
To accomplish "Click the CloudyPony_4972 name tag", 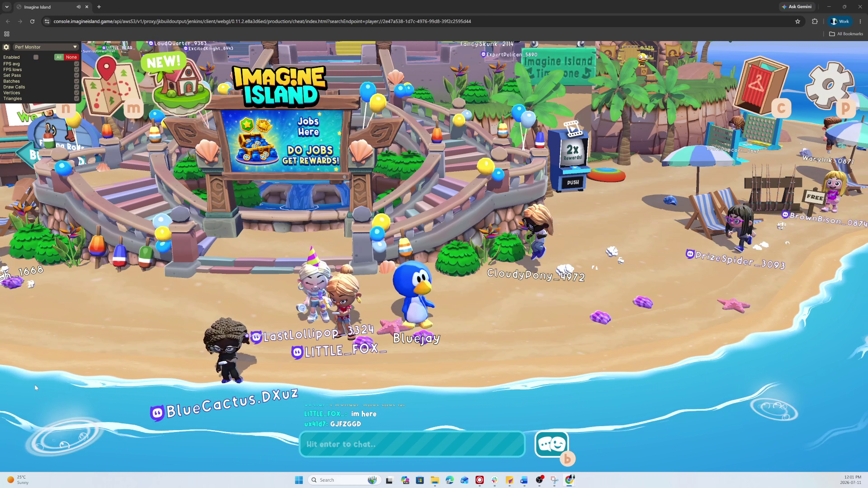I will point(536,275).
